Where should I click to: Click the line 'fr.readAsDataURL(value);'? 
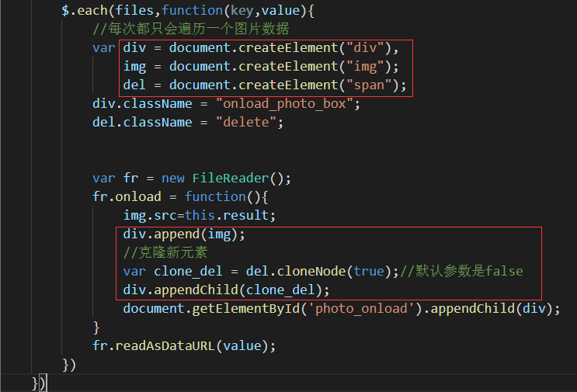pyautogui.click(x=183, y=345)
